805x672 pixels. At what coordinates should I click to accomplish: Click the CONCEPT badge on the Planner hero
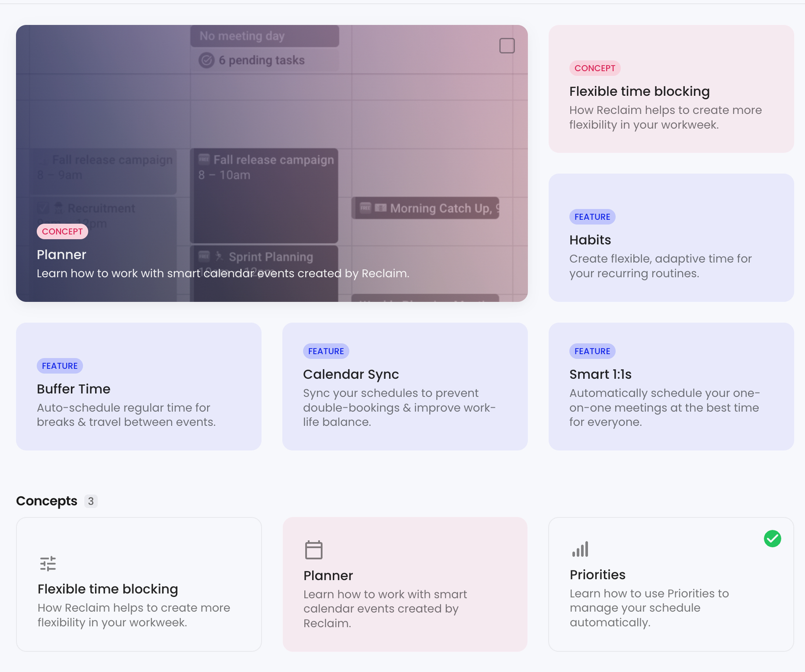[x=62, y=232]
